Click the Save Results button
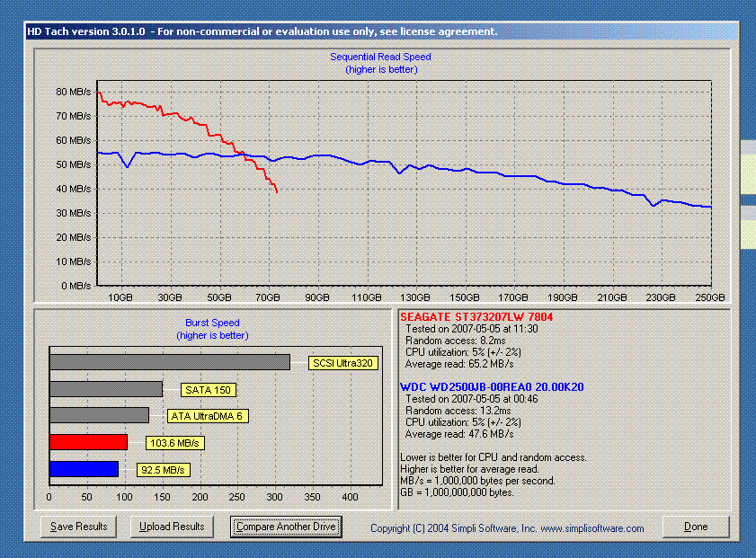The width and height of the screenshot is (756, 558). 78,527
